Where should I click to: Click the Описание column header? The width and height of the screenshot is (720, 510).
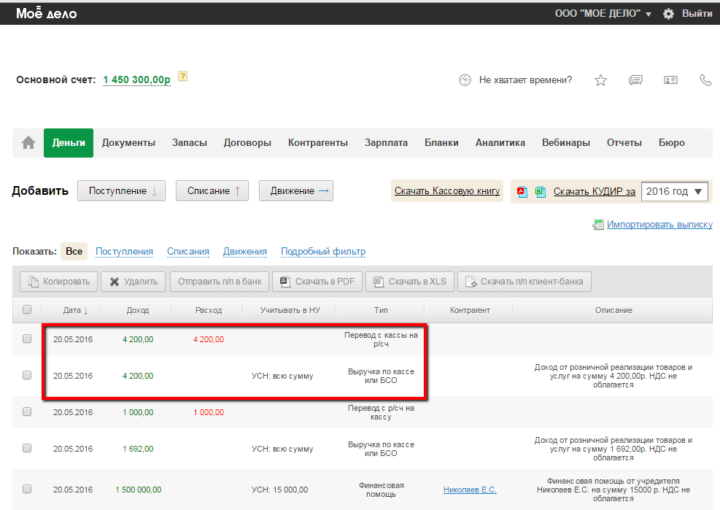[613, 310]
